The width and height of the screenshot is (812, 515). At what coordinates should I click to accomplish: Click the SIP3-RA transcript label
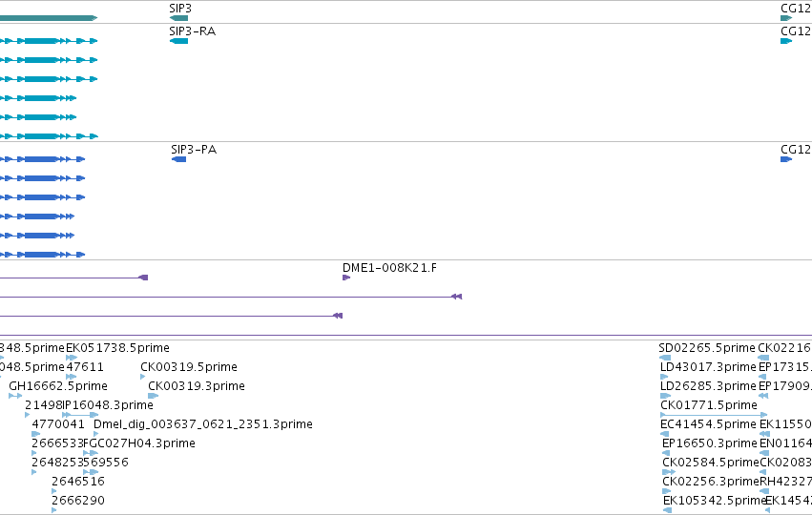pyautogui.click(x=192, y=31)
